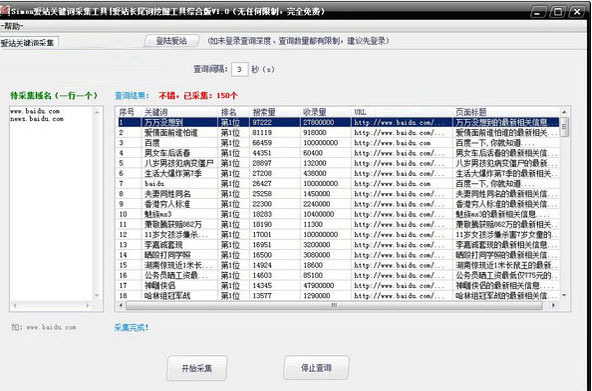Open the 帮助 menu
The width and height of the screenshot is (592, 391).
[x=12, y=26]
